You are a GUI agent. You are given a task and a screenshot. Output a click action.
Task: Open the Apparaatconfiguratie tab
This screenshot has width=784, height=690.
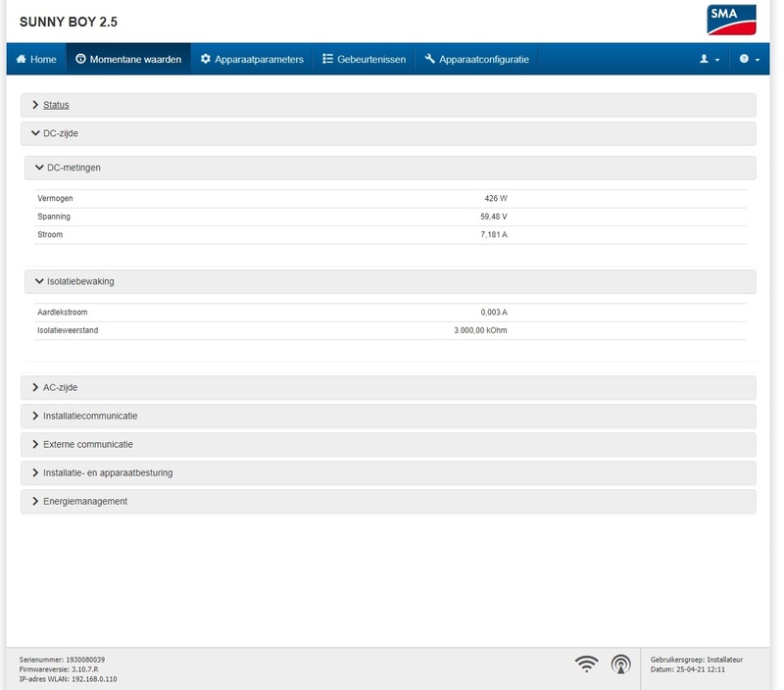pyautogui.click(x=476, y=59)
